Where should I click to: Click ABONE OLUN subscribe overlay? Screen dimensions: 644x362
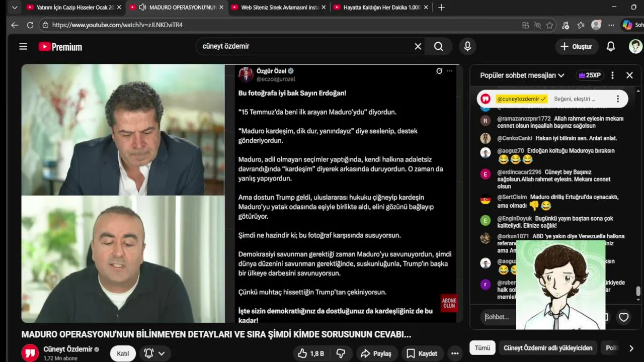(x=449, y=303)
